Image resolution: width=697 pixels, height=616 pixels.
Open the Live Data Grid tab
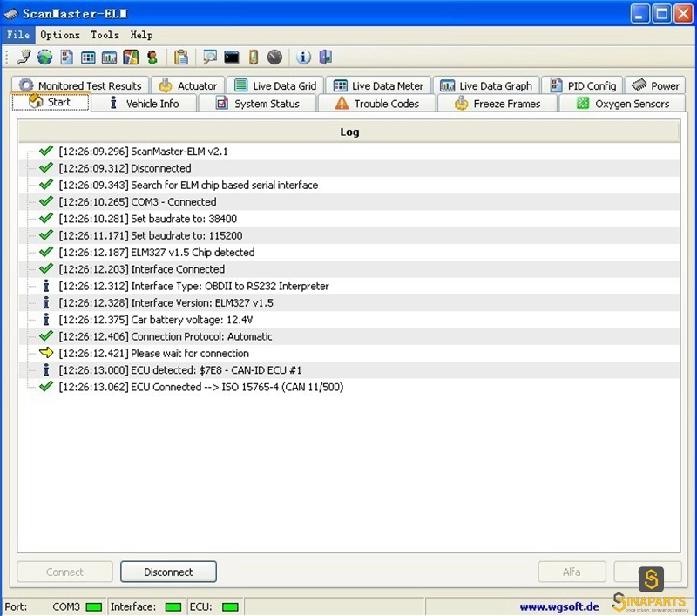coord(275,85)
